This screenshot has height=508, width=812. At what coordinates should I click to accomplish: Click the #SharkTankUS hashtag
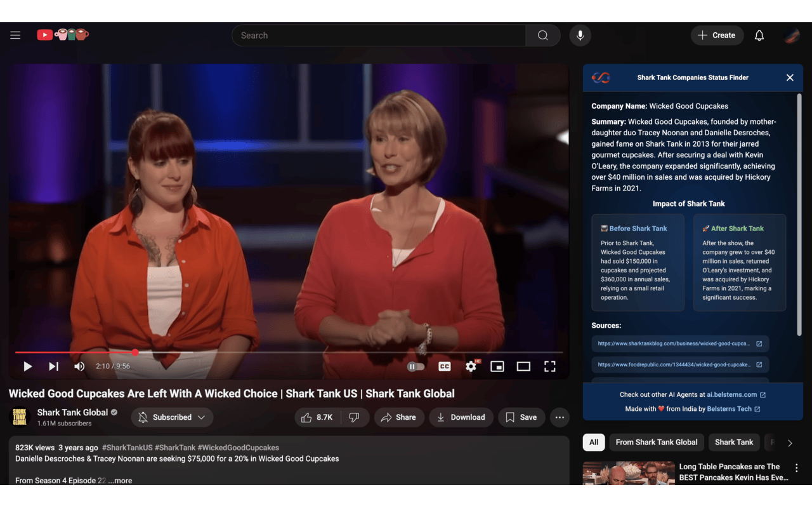point(128,448)
